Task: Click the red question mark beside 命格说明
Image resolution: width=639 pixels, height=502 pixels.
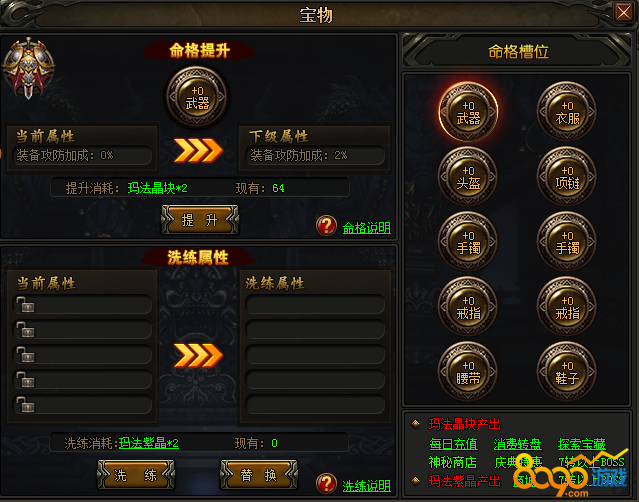Action: [x=326, y=226]
